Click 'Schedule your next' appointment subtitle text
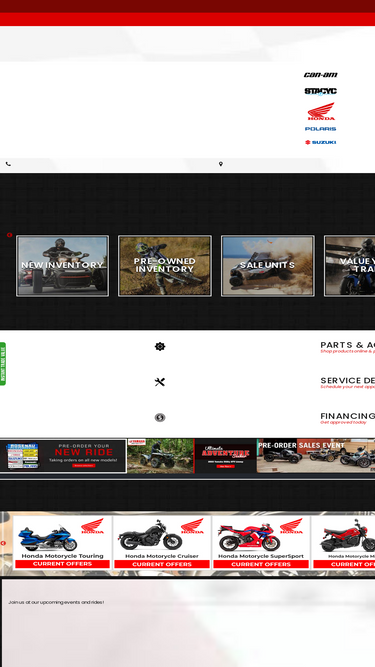This screenshot has height=667, width=375. click(347, 387)
